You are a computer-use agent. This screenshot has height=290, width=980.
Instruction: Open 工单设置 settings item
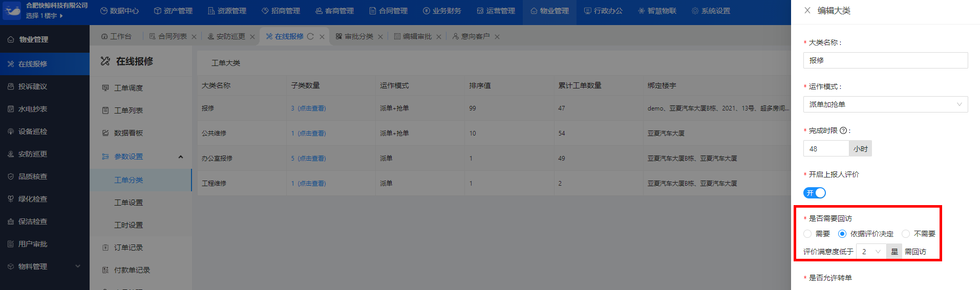click(141, 203)
